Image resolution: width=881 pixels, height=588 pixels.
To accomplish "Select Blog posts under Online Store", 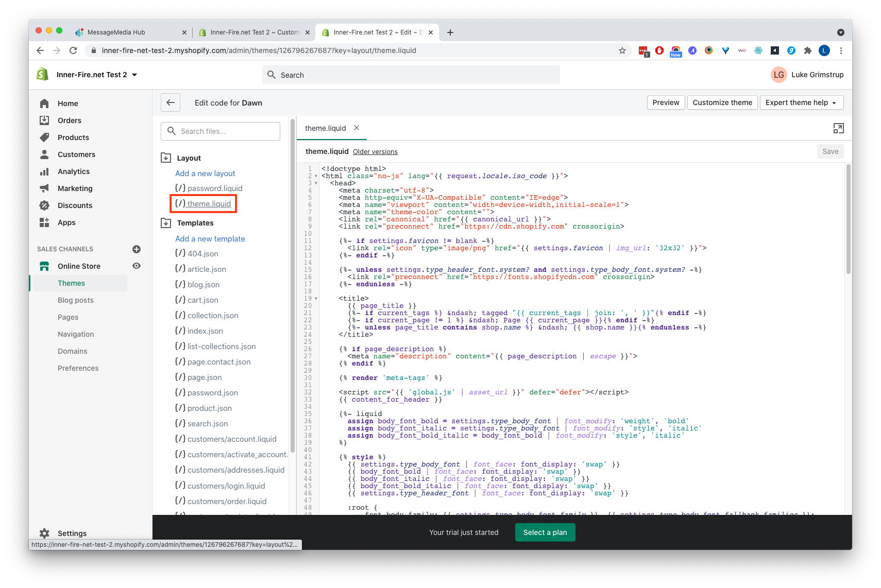I will [x=76, y=300].
